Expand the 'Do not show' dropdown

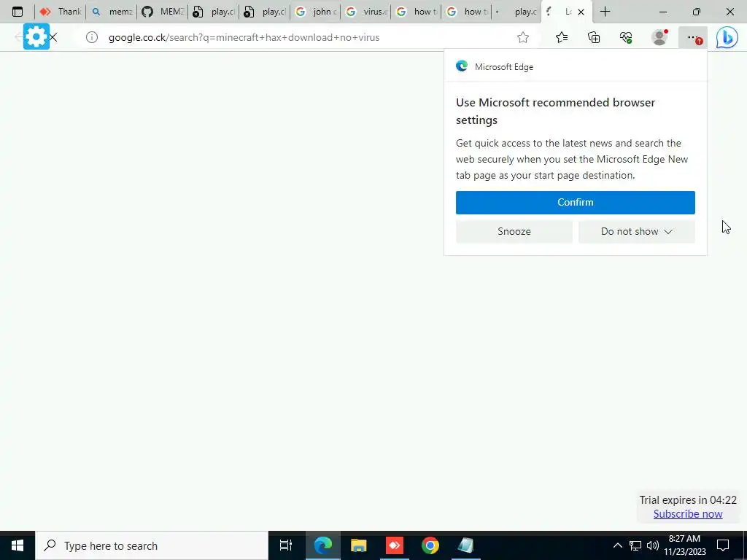[x=636, y=231]
